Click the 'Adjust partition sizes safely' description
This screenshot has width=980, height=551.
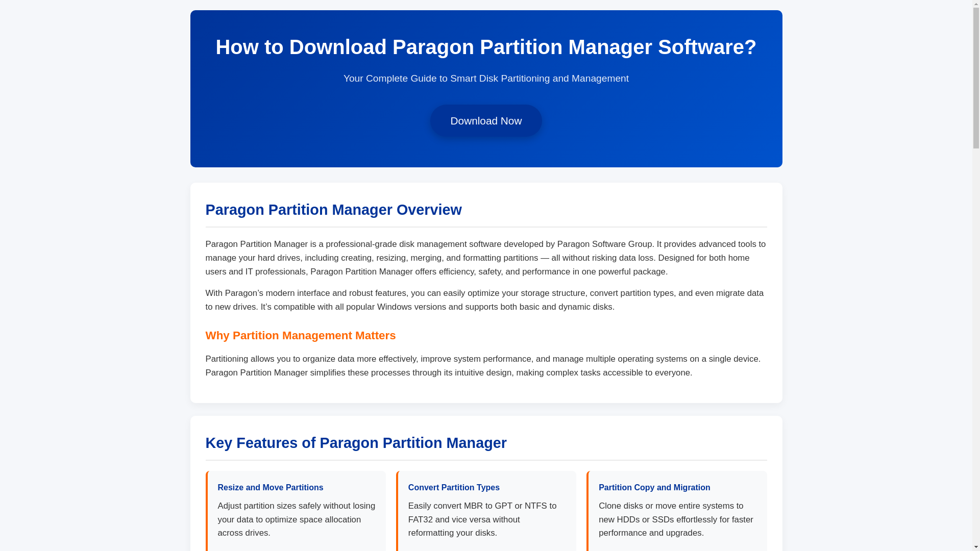[296, 519]
